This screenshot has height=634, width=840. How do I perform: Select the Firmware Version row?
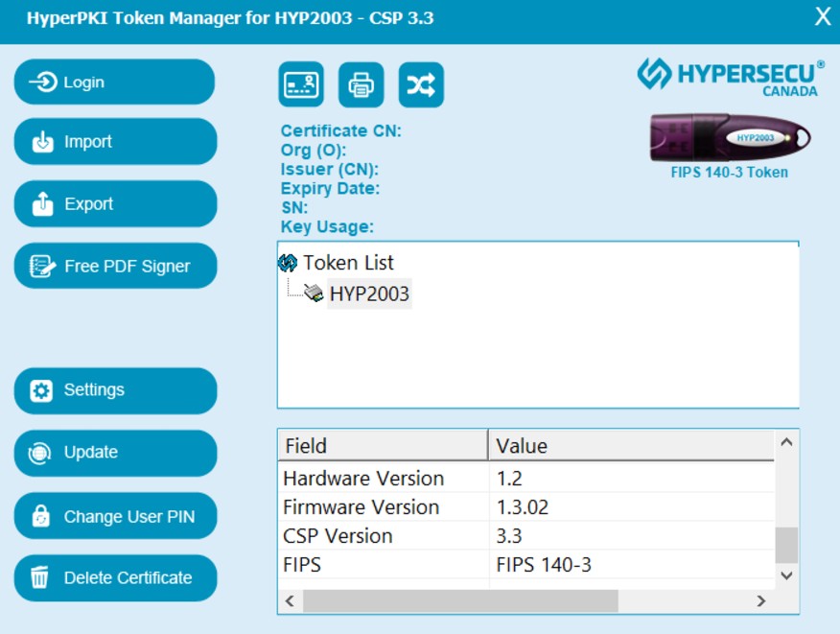click(526, 507)
